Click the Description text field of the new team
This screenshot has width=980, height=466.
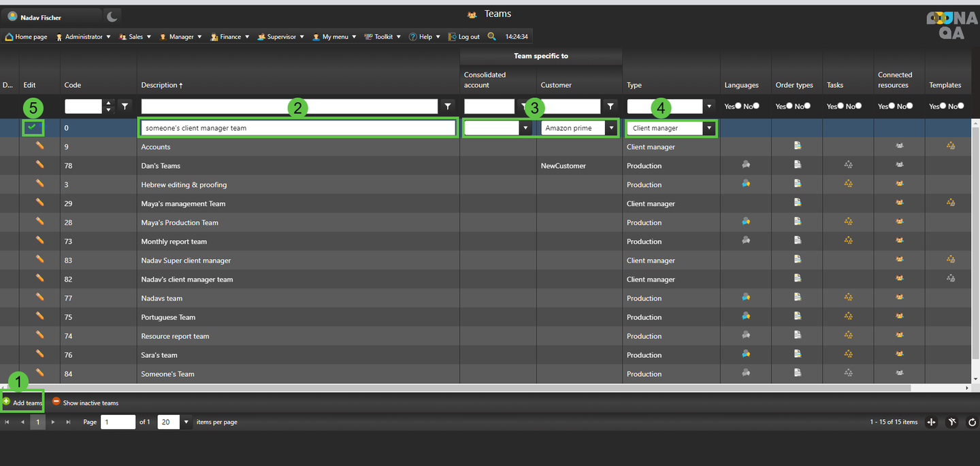tap(298, 128)
